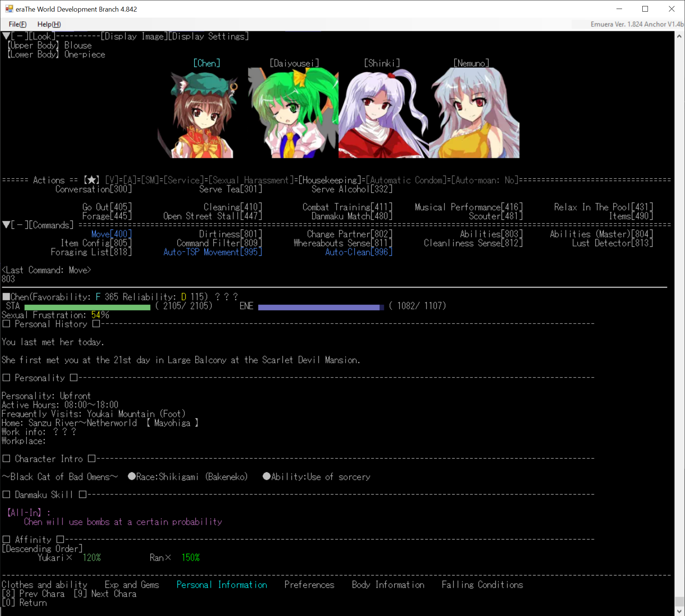Choose Open Street Stall[447]
Viewport: 685px width, 616px height.
213,216
